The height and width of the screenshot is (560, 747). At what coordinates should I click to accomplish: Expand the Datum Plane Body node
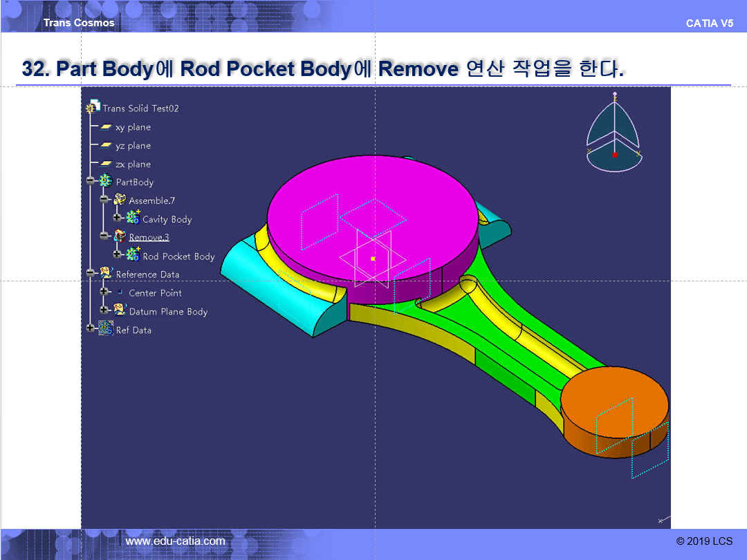click(104, 310)
